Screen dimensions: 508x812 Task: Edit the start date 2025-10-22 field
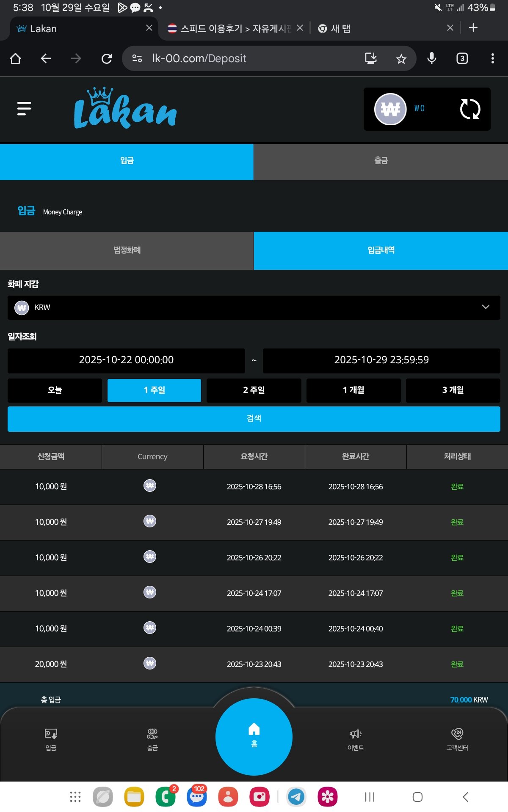pyautogui.click(x=126, y=360)
